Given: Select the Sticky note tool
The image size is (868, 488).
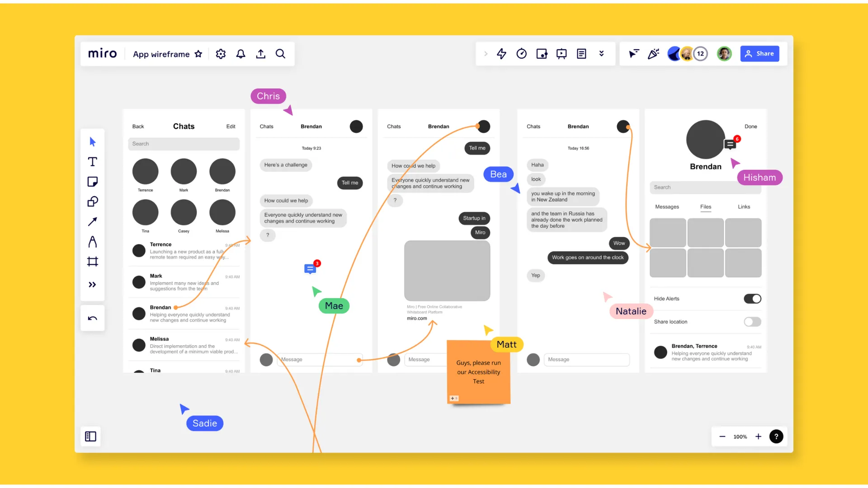Looking at the screenshot, I should [92, 182].
